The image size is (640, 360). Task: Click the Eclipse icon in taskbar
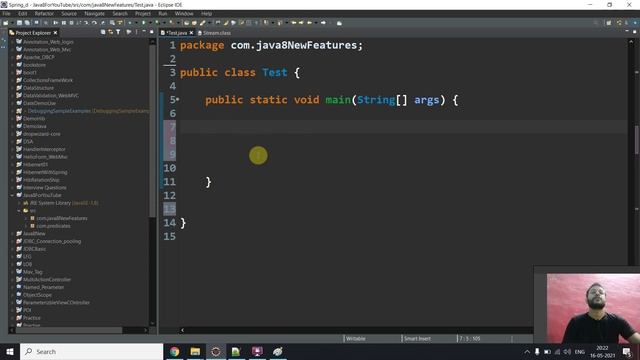point(216,351)
